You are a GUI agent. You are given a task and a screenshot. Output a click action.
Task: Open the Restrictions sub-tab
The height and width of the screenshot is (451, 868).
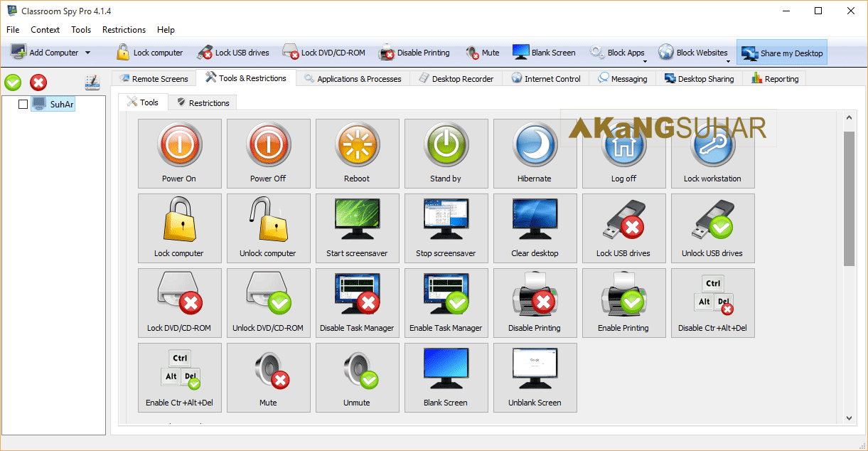coord(203,102)
